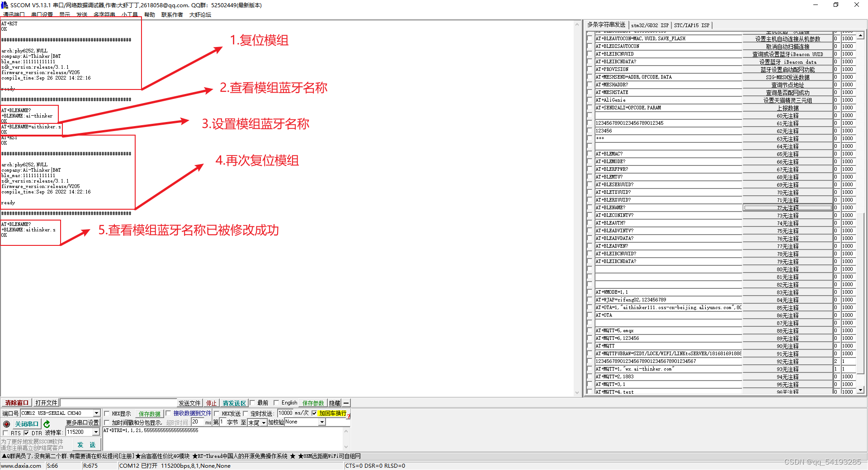Image resolution: width=868 pixels, height=470 pixels.
Task: Tick the checkbox beside AT+BLEMAC? row
Action: point(590,154)
